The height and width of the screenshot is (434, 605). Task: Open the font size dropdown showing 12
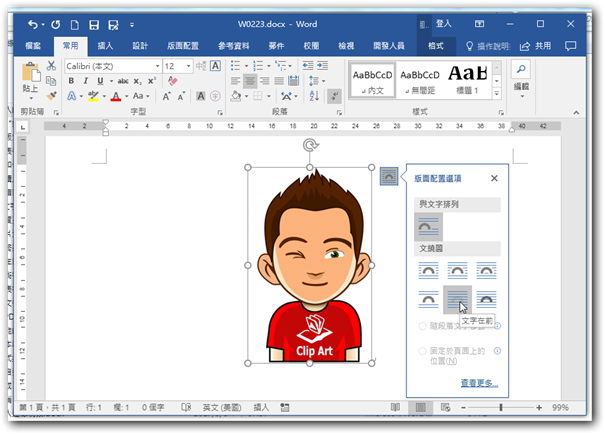click(x=188, y=66)
